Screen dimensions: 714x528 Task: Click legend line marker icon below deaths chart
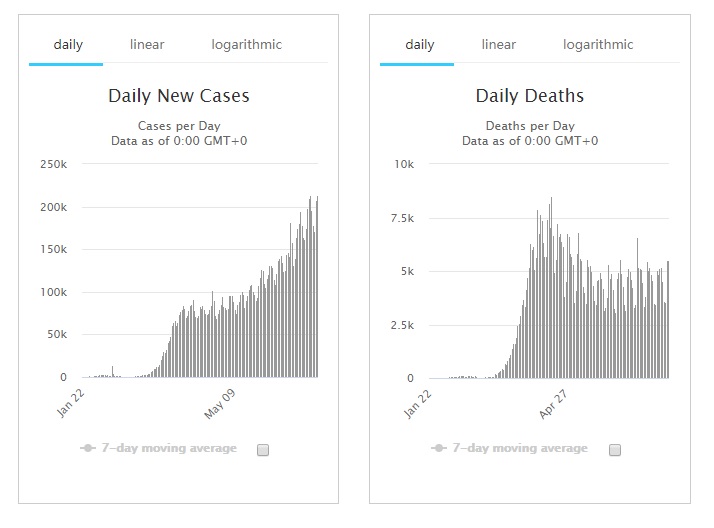(x=440, y=448)
